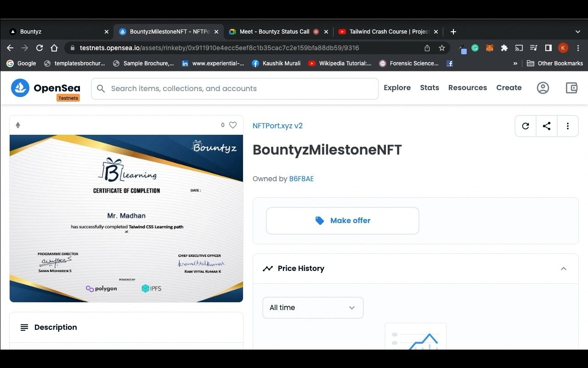Collapse the Price History section chevron
Image resolution: width=588 pixels, height=368 pixels.
[x=564, y=269]
